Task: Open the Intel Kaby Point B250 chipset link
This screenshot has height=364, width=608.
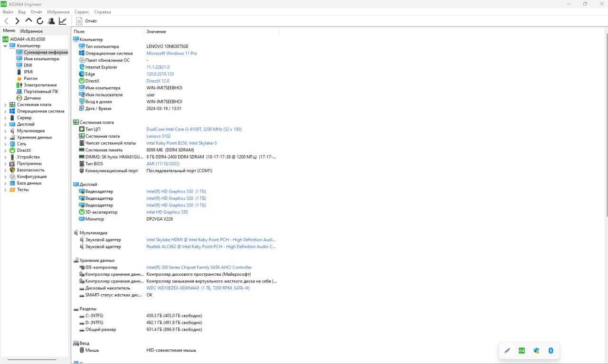Action: 181,143
